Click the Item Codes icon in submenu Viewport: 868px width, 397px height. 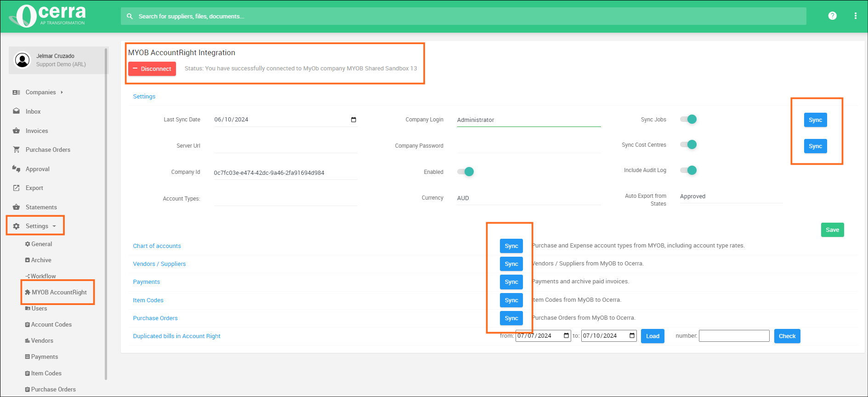[28, 374]
